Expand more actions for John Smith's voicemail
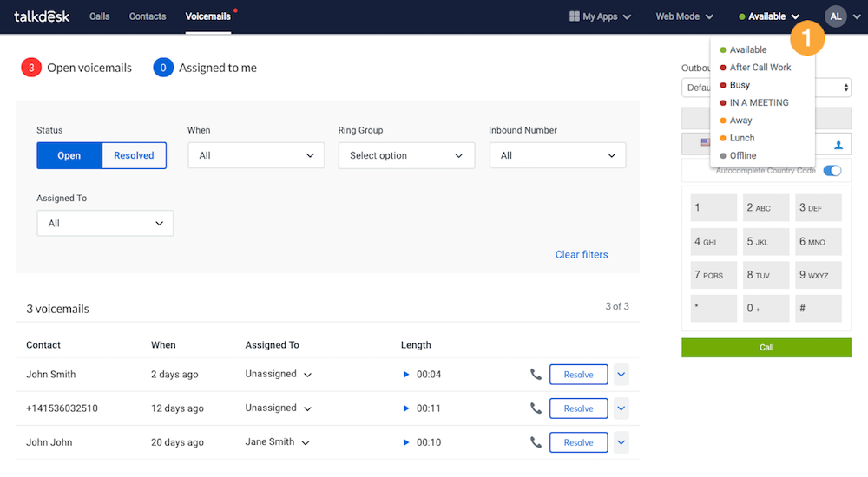Viewport: 868px width, 477px height. coord(621,375)
